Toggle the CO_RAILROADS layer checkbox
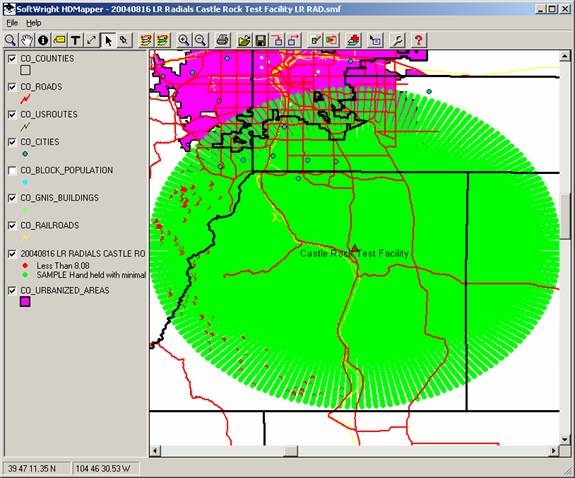Screen dimensions: 575x478 (x=12, y=226)
